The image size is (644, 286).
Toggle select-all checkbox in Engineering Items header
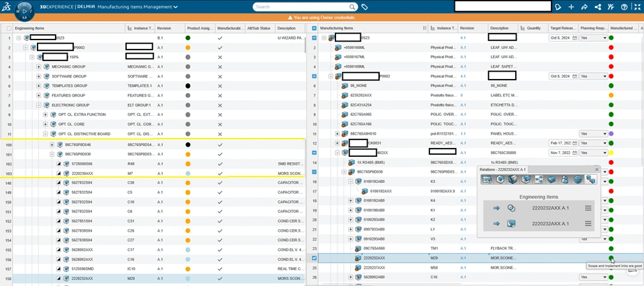click(9, 28)
